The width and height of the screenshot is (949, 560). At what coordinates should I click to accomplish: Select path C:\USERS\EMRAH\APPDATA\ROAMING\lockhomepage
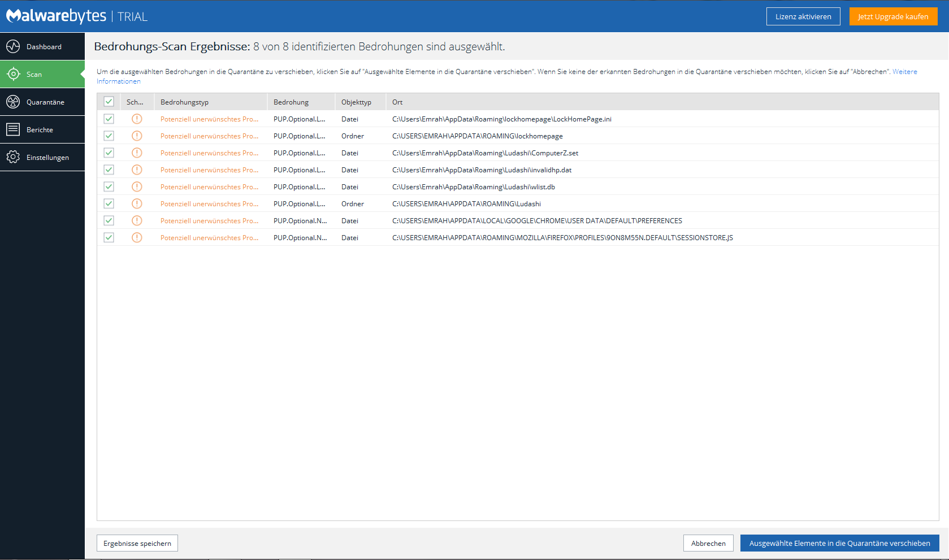click(x=478, y=136)
